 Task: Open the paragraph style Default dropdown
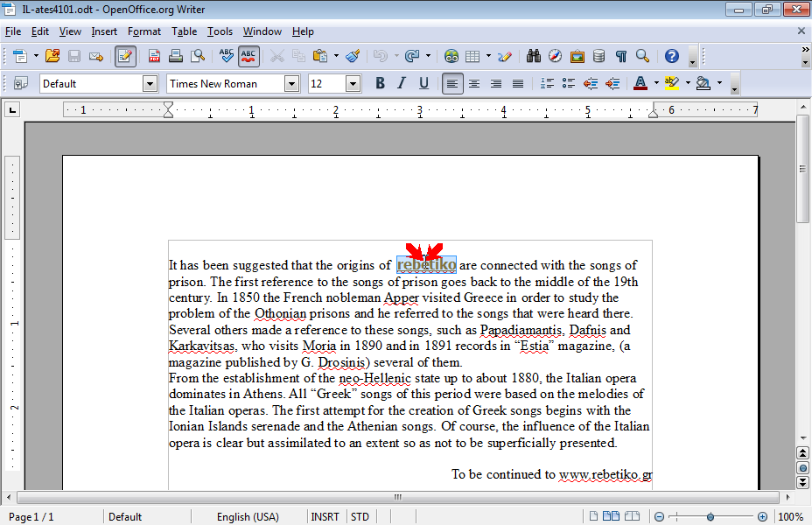[x=150, y=83]
